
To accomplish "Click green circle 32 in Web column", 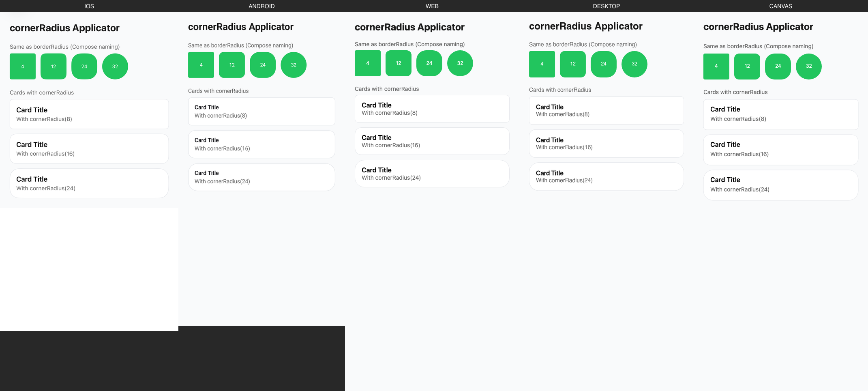I will pos(460,63).
